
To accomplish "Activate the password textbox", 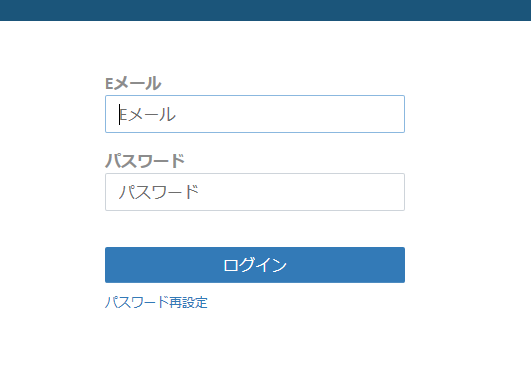I will [255, 192].
